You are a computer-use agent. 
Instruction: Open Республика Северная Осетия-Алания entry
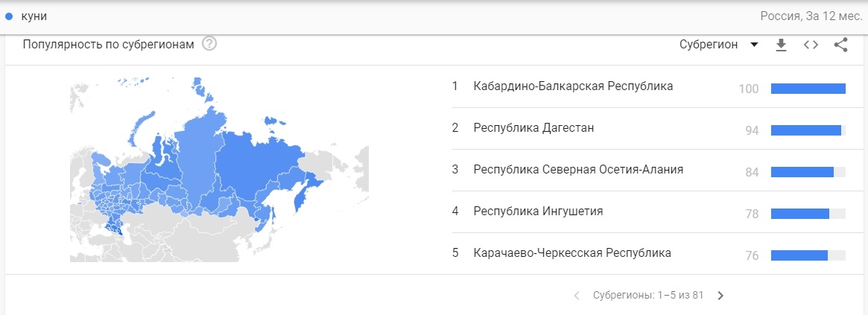[578, 170]
